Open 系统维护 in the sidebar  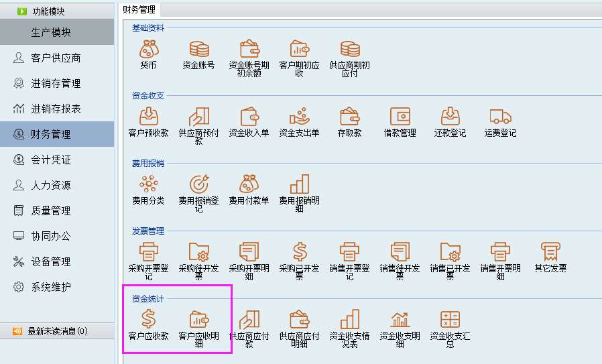click(50, 288)
